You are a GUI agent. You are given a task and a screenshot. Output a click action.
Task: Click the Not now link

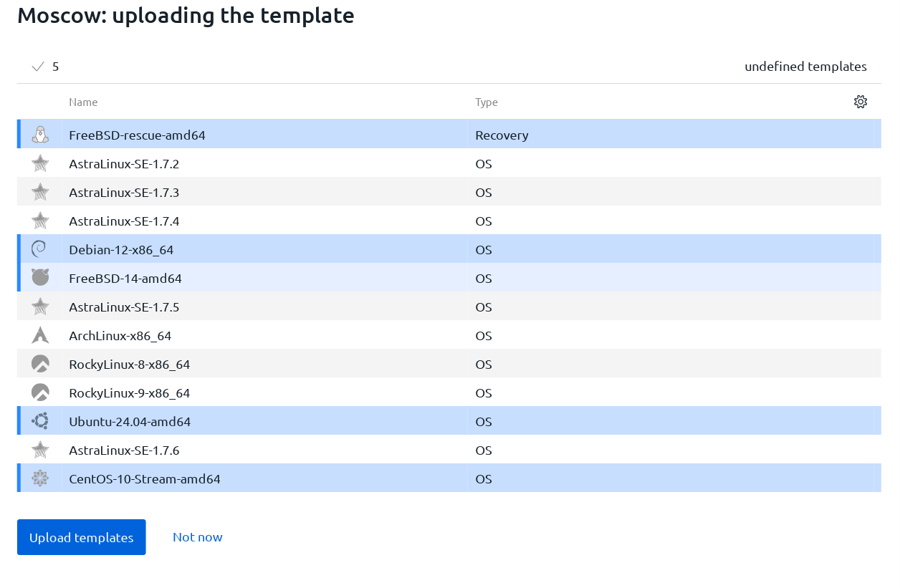point(197,537)
